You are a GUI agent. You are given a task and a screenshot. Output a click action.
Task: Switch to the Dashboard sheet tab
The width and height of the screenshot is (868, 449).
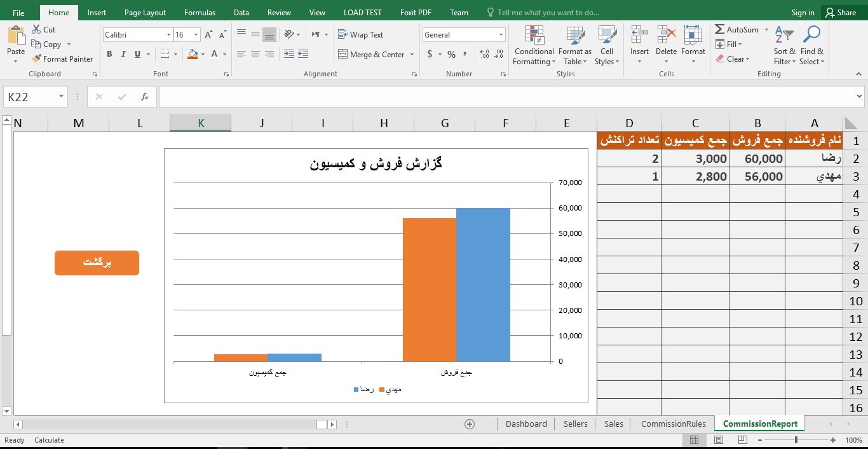coord(526,424)
